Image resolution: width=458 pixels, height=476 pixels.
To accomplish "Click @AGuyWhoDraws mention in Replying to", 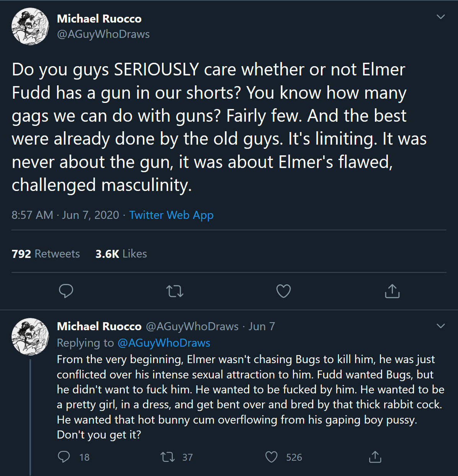I will coord(164,343).
